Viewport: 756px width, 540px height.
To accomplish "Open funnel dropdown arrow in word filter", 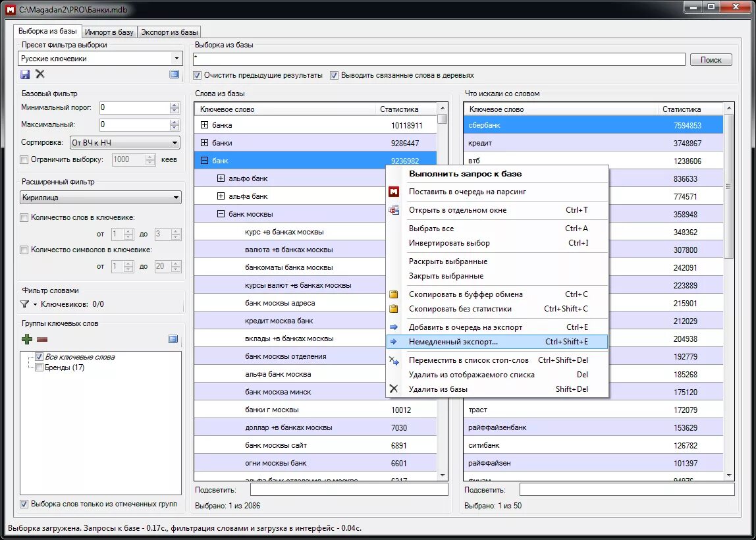I will 35,305.
